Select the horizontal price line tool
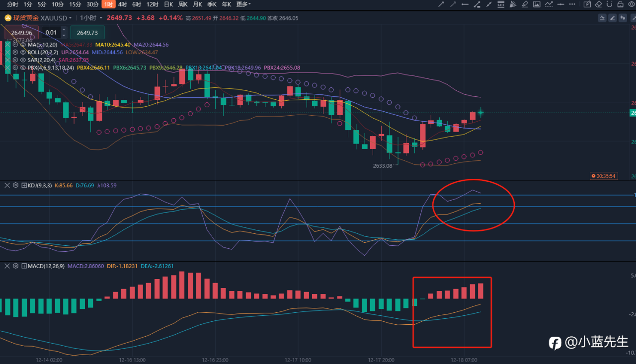This screenshot has height=364, width=636. tap(561, 4)
